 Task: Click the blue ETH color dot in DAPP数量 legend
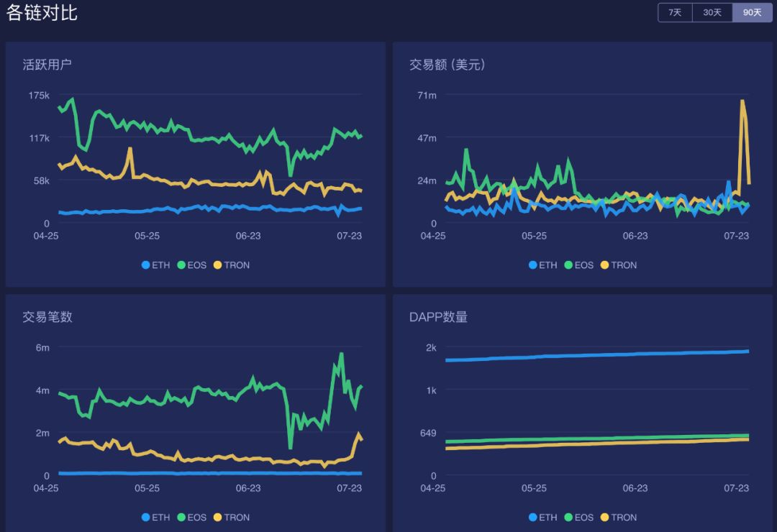point(532,517)
